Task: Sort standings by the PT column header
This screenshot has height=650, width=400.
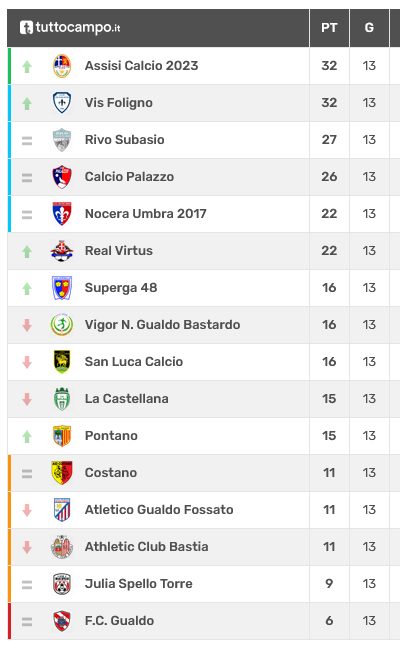Action: point(329,28)
